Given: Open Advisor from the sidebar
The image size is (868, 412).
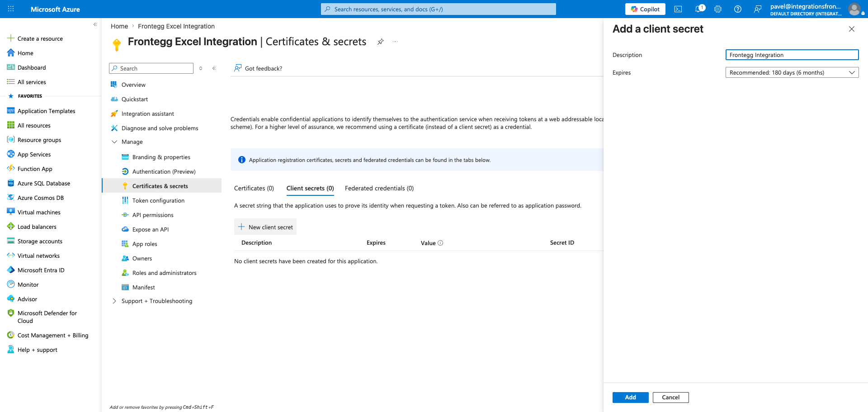Looking at the screenshot, I should click(27, 299).
